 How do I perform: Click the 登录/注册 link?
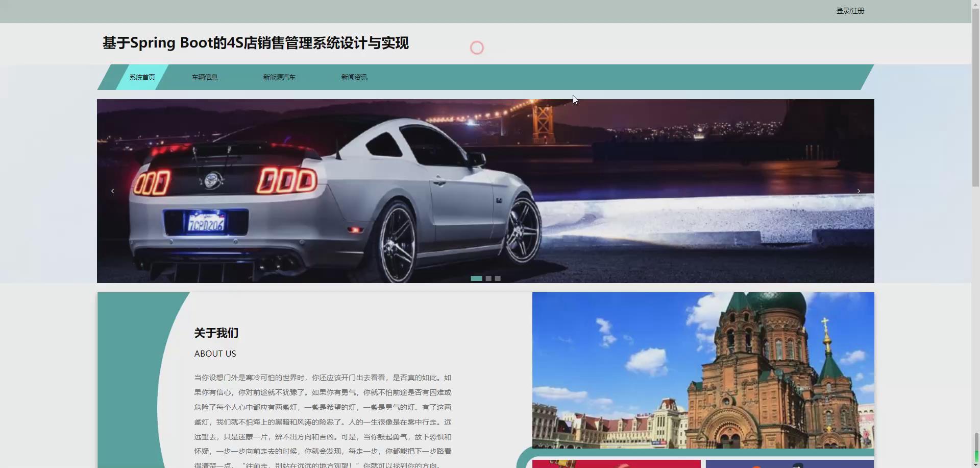click(x=850, y=10)
